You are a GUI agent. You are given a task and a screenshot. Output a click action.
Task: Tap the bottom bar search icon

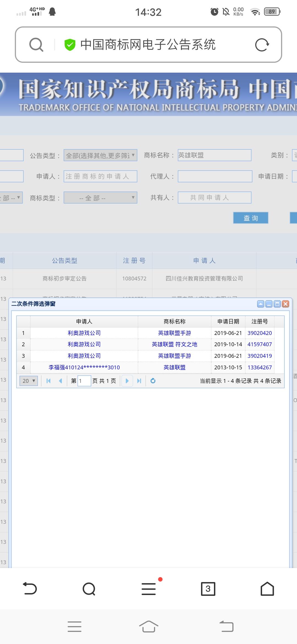[89, 589]
